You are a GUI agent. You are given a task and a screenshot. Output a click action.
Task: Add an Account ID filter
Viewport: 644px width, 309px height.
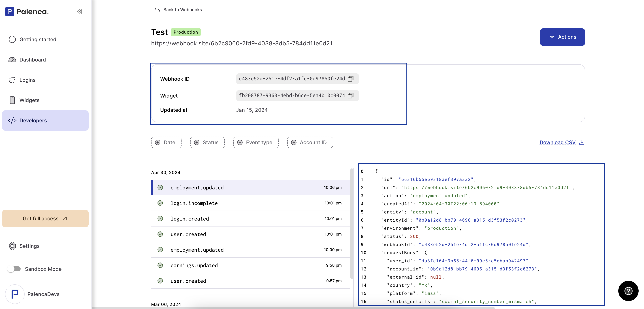click(310, 143)
